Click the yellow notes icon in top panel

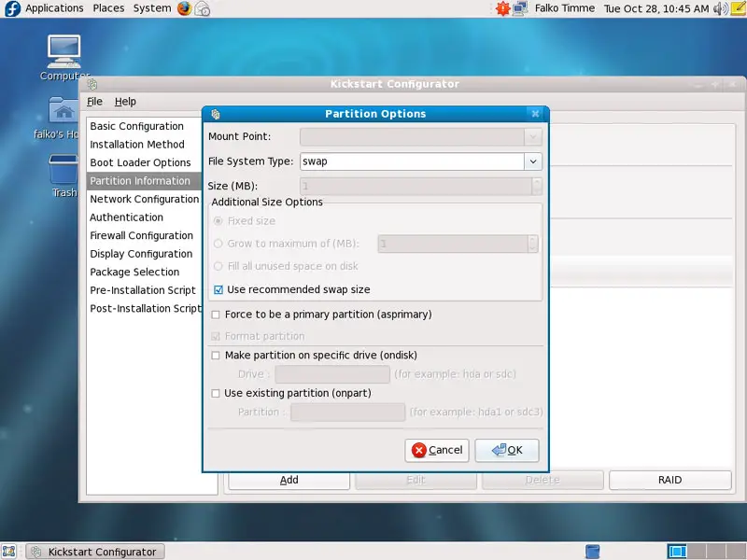pyautogui.click(x=738, y=8)
